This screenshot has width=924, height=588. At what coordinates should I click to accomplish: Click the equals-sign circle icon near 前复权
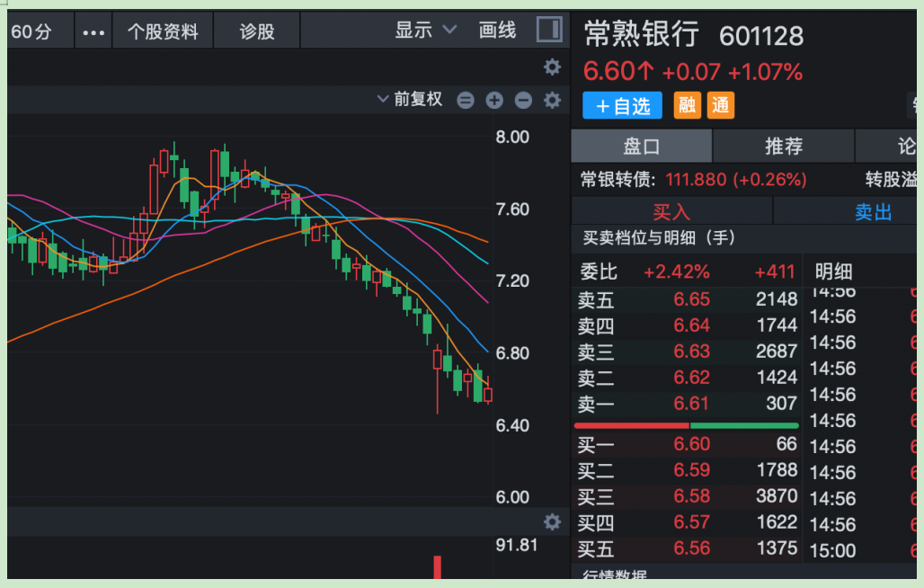(x=466, y=100)
